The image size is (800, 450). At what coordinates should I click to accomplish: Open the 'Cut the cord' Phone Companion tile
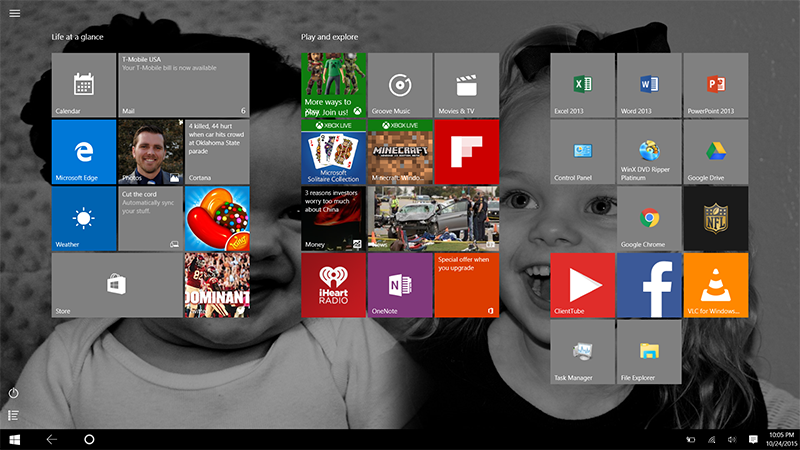click(151, 218)
